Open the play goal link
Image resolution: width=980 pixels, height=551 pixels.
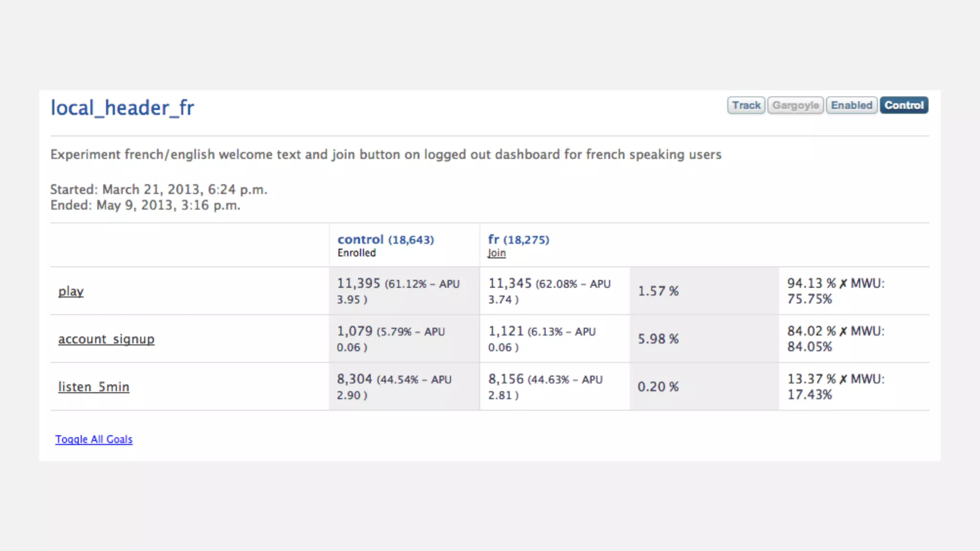coord(71,291)
